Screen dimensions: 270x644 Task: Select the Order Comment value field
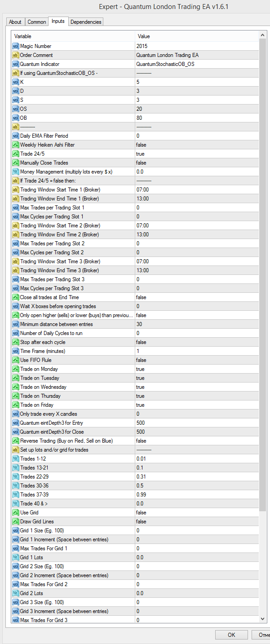[197, 55]
